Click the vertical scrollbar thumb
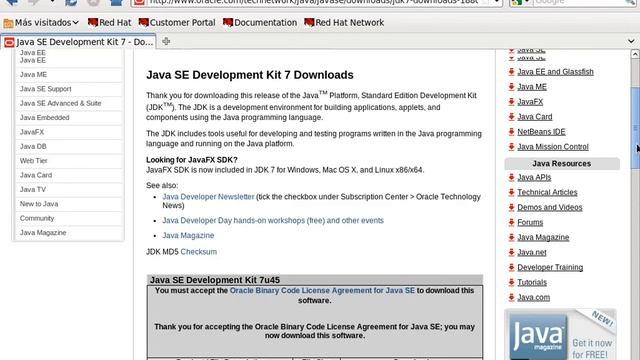This screenshot has height=360, width=640. tap(635, 128)
